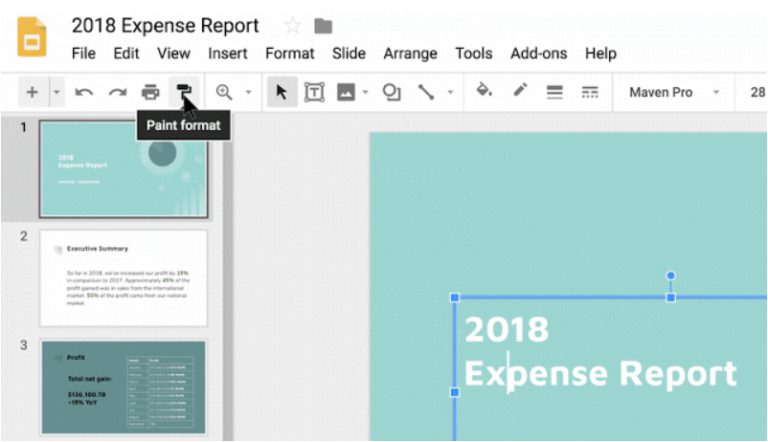This screenshot has height=442, width=768.
Task: Add a new slide with plus button
Action: 32,92
